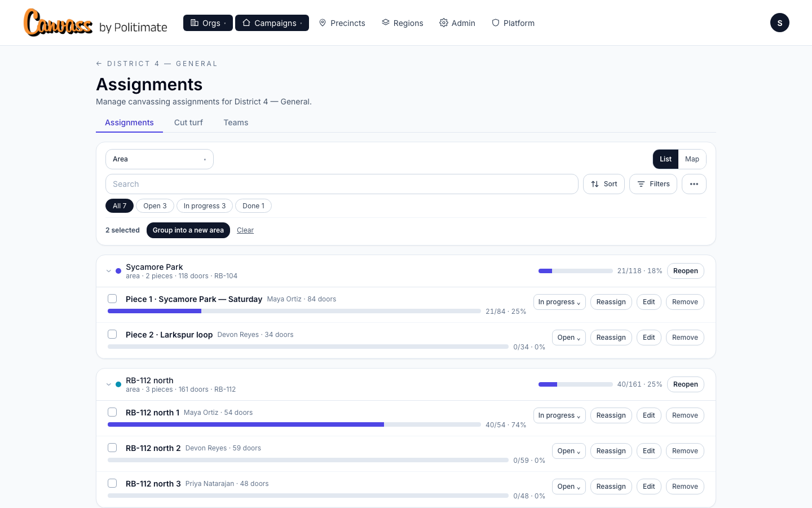Reassign Piece 1 Sycamore Park — Saturday

[x=611, y=302]
